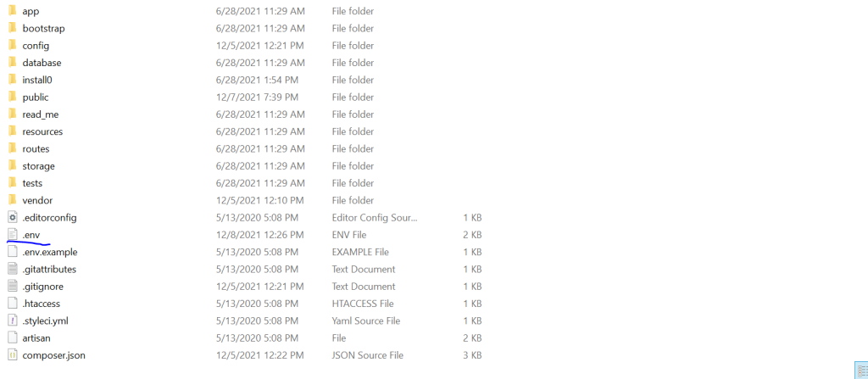
Task: Click the .editorconfig gear file icon
Action: [x=13, y=217]
